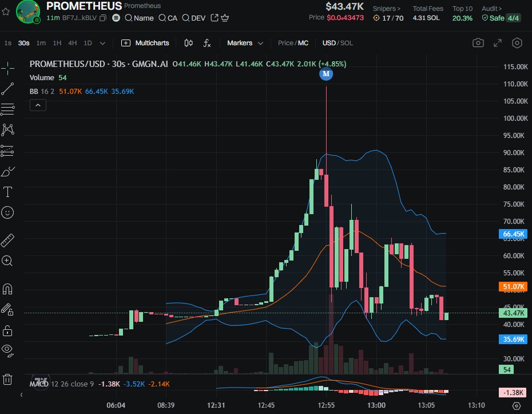
Task: Open the Snipers details link
Action: click(387, 9)
